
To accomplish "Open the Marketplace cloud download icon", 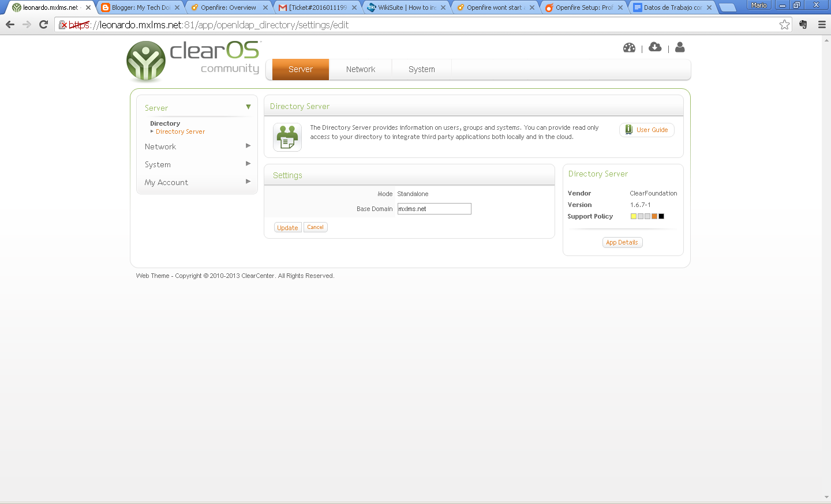I will (x=655, y=47).
